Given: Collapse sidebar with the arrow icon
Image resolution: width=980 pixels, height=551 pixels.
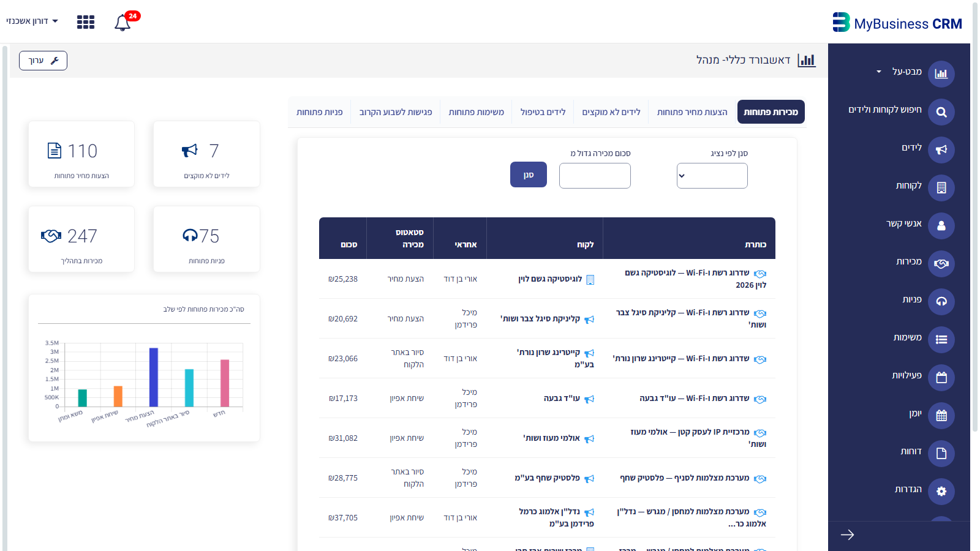Looking at the screenshot, I should tap(847, 535).
